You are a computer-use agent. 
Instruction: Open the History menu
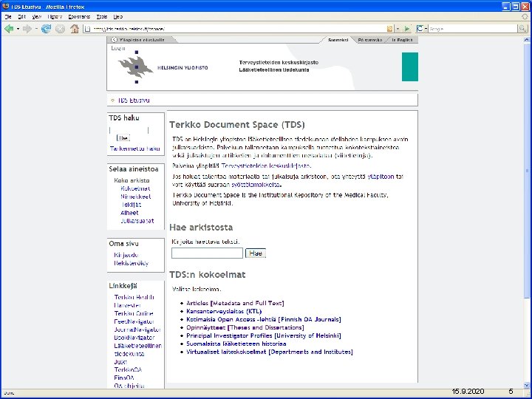55,16
